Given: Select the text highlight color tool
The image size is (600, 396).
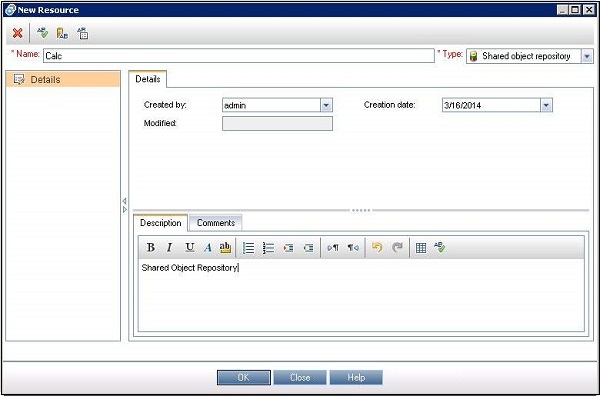Looking at the screenshot, I should (x=225, y=248).
